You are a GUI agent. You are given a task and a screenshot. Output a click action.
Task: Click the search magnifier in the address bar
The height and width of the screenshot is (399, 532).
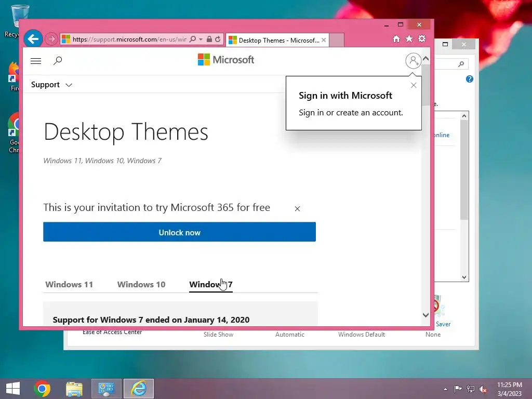(192, 39)
